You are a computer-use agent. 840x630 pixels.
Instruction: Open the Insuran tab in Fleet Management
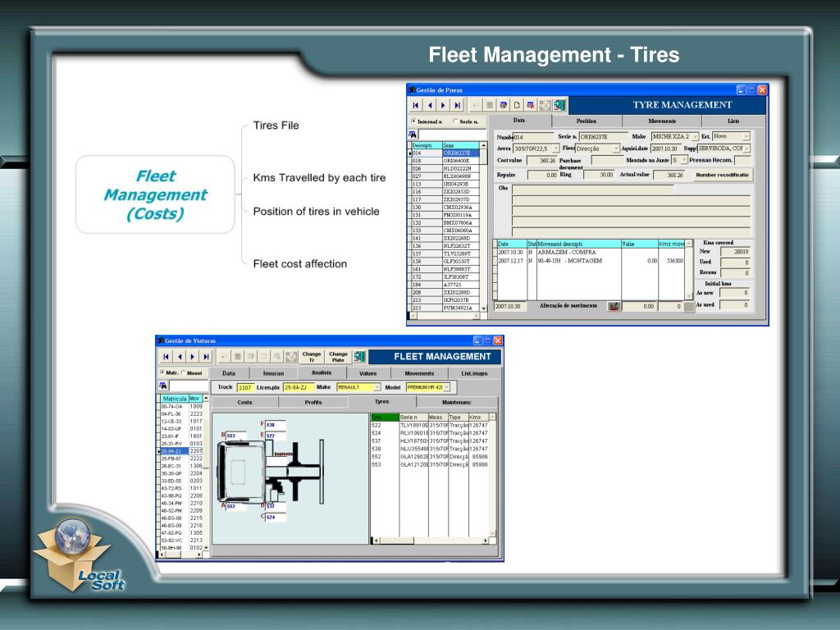point(273,373)
